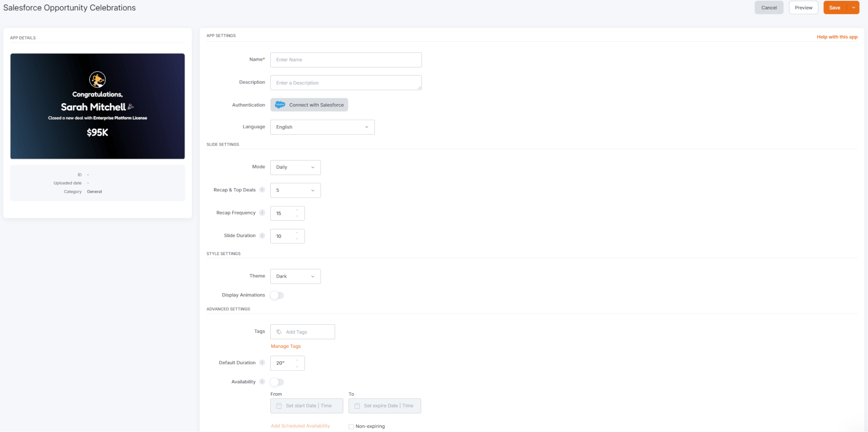This screenshot has height=432, width=868.
Task: Open the Language dropdown
Action: [322, 127]
